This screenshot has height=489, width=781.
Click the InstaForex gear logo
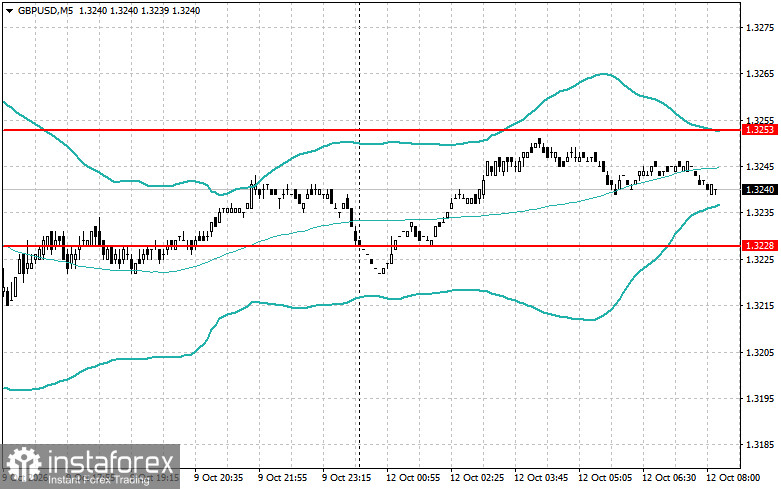click(23, 464)
